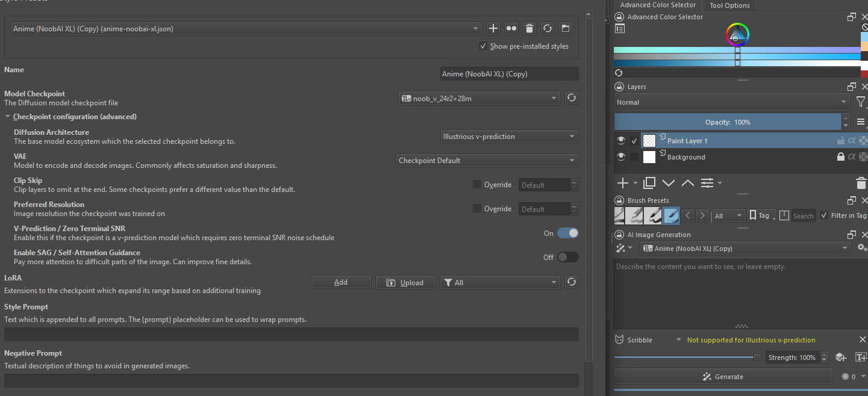868x396 pixels.
Task: Refresh the LoRA list
Action: tap(572, 282)
